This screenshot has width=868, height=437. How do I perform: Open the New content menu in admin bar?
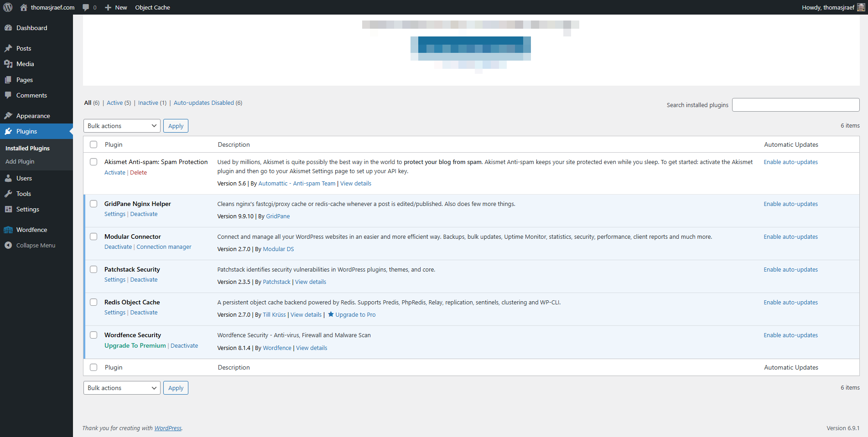pyautogui.click(x=116, y=7)
